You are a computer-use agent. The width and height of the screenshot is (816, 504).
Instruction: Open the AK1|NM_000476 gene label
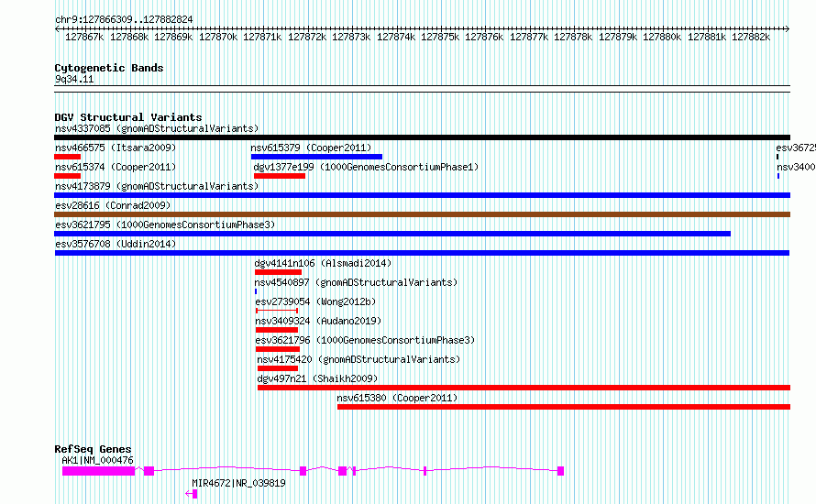pos(97,460)
